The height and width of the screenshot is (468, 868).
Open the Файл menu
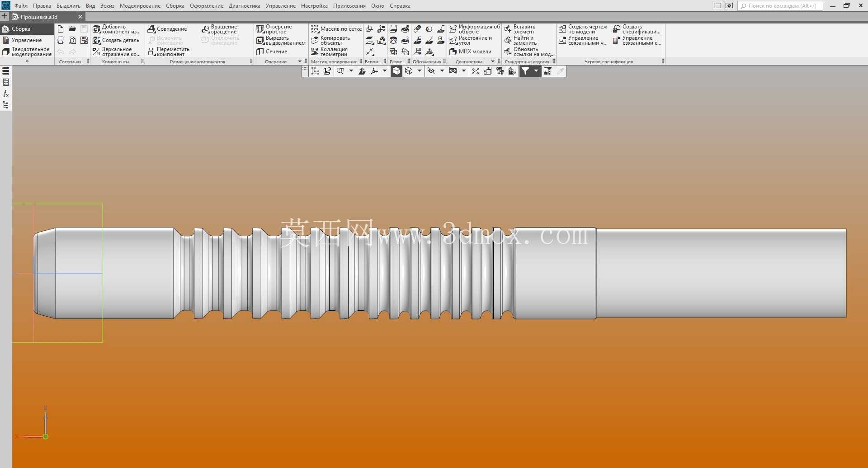pyautogui.click(x=21, y=6)
